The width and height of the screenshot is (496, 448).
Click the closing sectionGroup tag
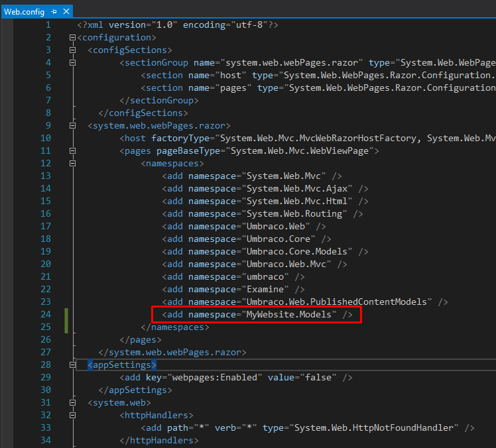159,100
